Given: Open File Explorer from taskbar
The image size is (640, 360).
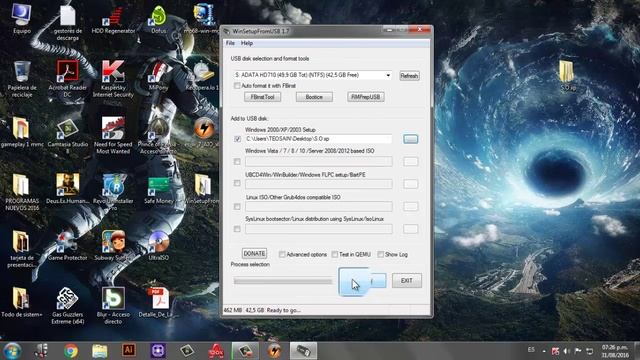Looking at the screenshot, I should (100, 351).
